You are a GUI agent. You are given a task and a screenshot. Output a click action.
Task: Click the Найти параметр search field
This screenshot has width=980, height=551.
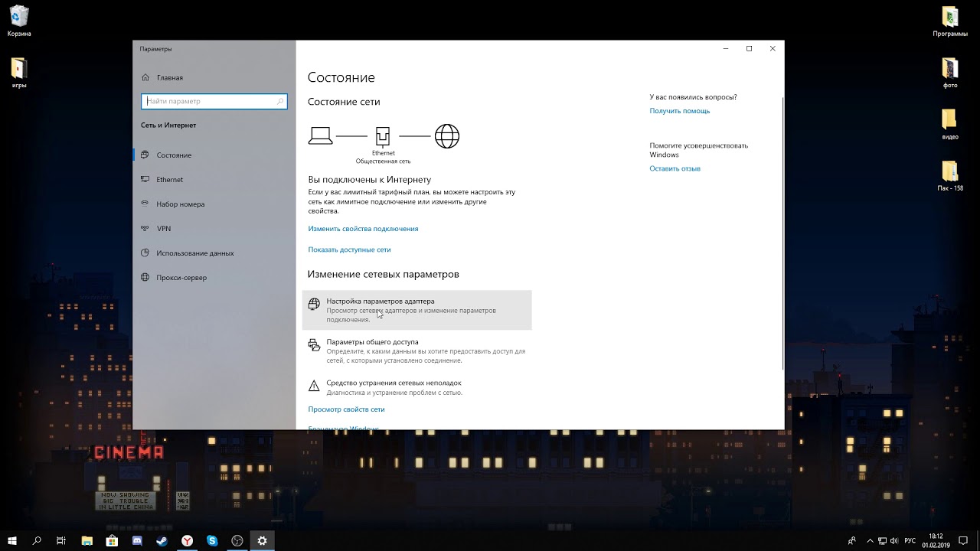214,101
